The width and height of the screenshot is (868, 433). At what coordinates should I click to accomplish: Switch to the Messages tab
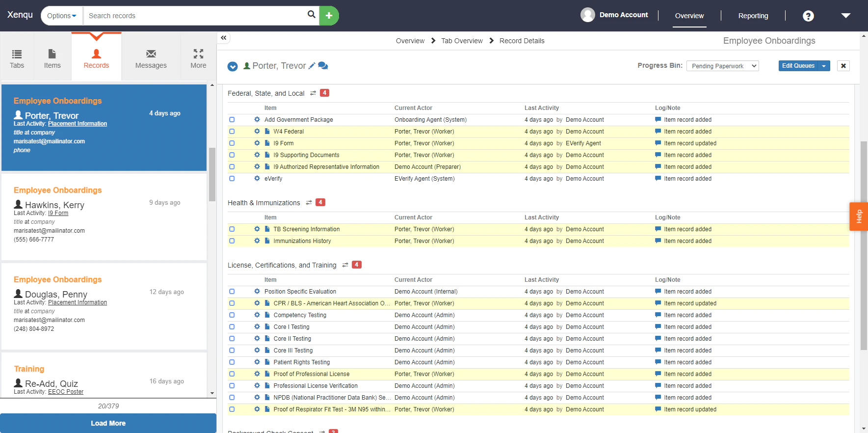pos(151,58)
